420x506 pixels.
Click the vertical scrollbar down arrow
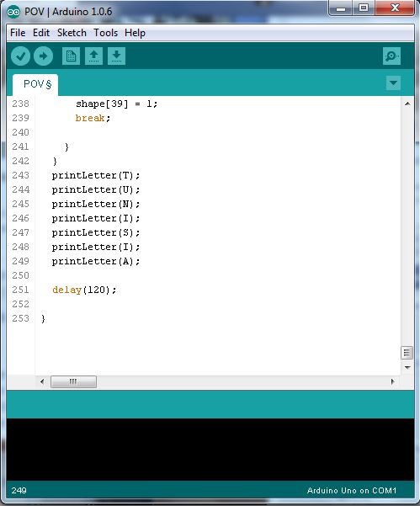pos(407,368)
